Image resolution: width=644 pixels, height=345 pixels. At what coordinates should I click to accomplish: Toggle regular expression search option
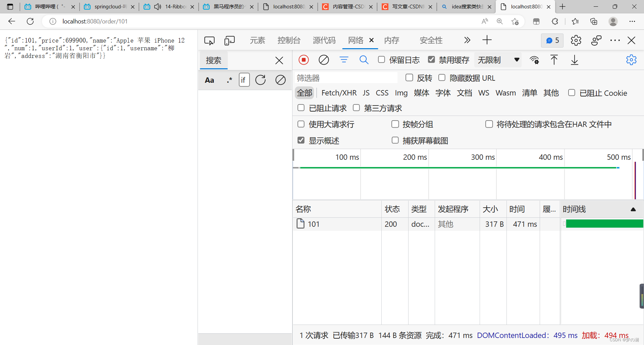coord(229,80)
